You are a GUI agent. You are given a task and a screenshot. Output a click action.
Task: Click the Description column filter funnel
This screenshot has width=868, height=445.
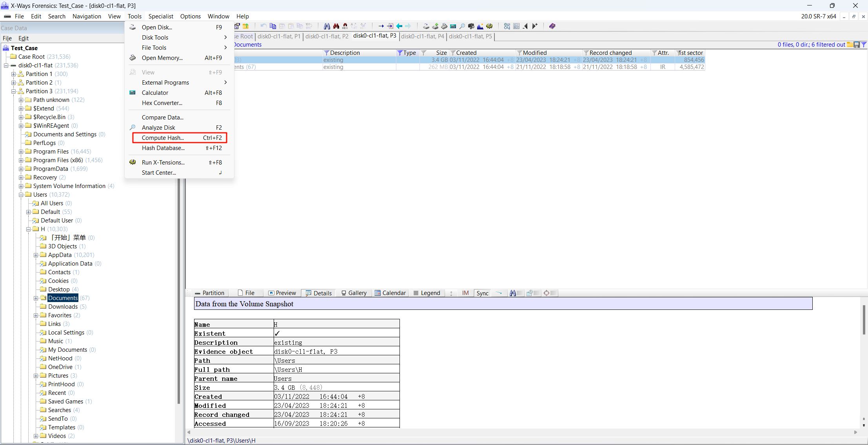[326, 53]
